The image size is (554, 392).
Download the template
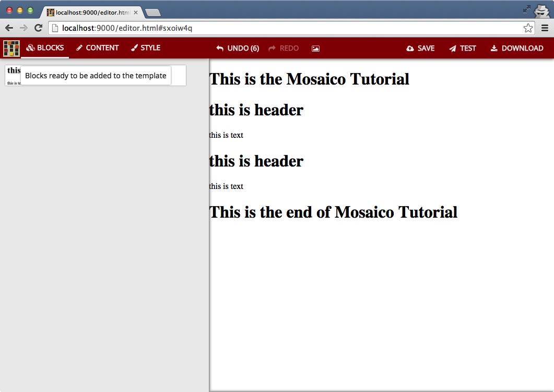(x=517, y=49)
